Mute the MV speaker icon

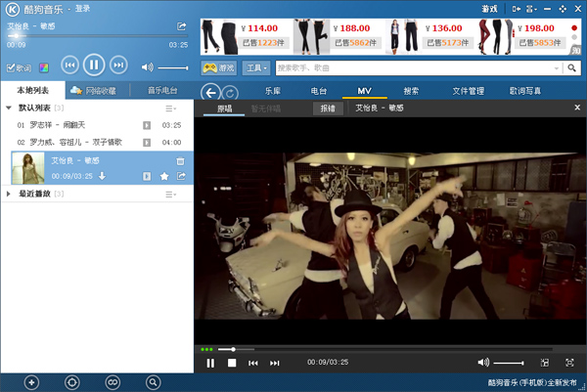(x=483, y=362)
